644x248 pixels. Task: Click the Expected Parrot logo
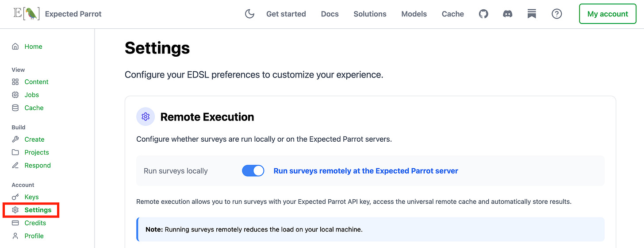27,14
